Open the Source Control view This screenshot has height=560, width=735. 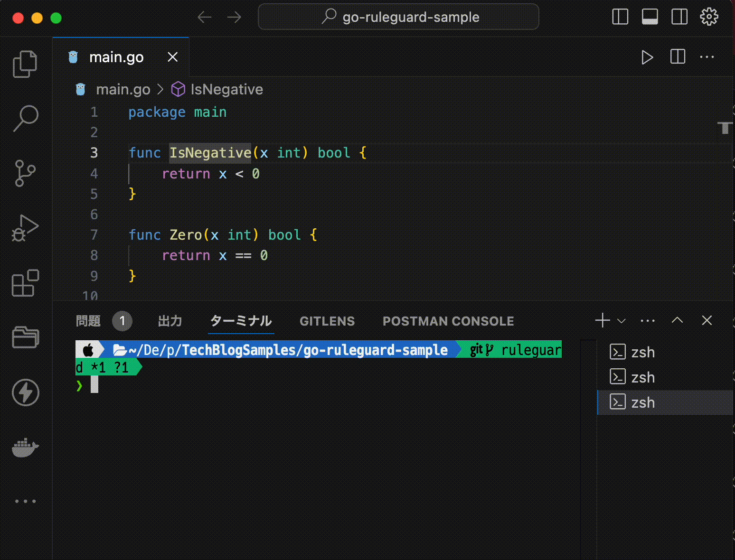click(25, 173)
